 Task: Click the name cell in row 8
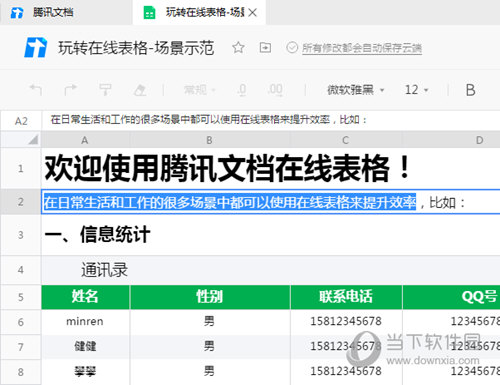[x=85, y=371]
